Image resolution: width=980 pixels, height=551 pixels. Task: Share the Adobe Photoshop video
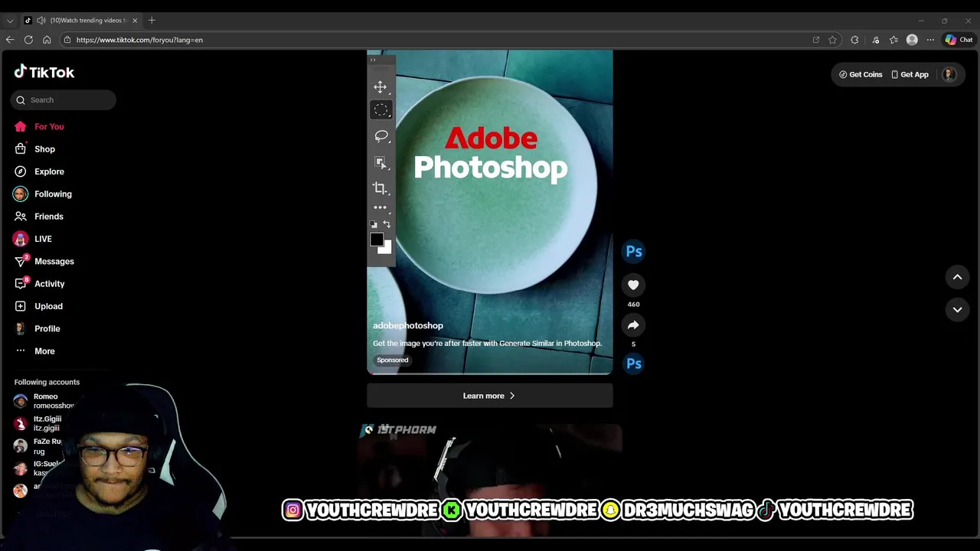pos(633,325)
